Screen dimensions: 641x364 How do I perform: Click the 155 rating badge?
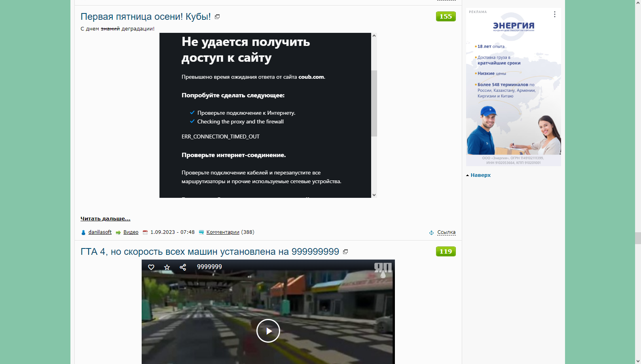pos(446,16)
